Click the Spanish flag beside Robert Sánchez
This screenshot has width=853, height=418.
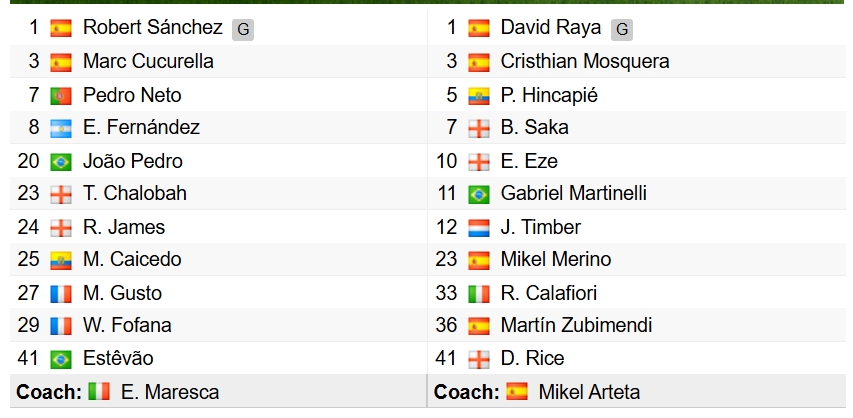61,29
